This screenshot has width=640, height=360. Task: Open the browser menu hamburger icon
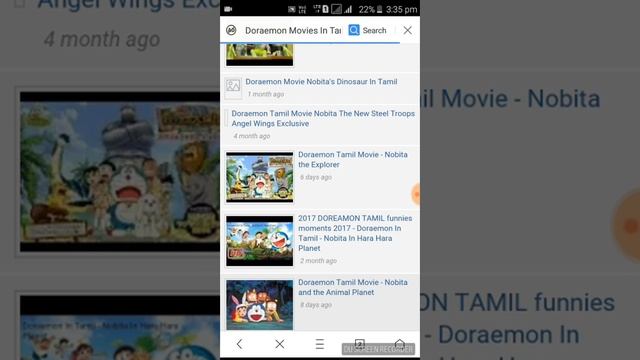(320, 344)
